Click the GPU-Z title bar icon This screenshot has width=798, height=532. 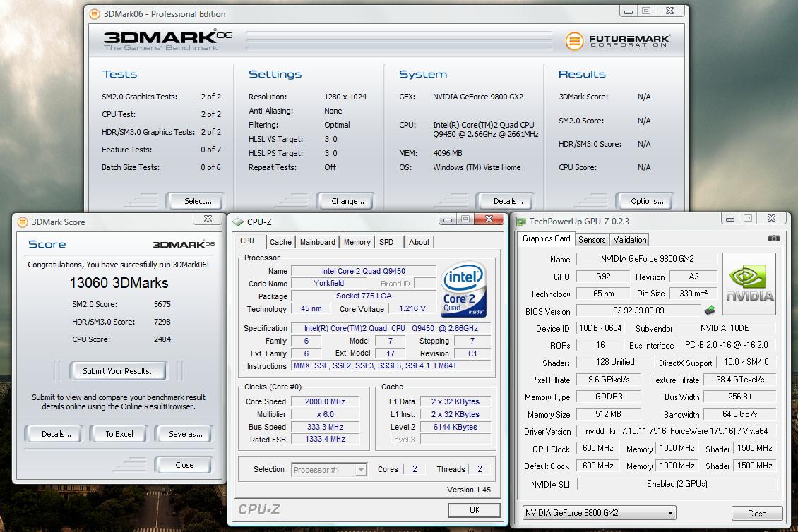[520, 222]
